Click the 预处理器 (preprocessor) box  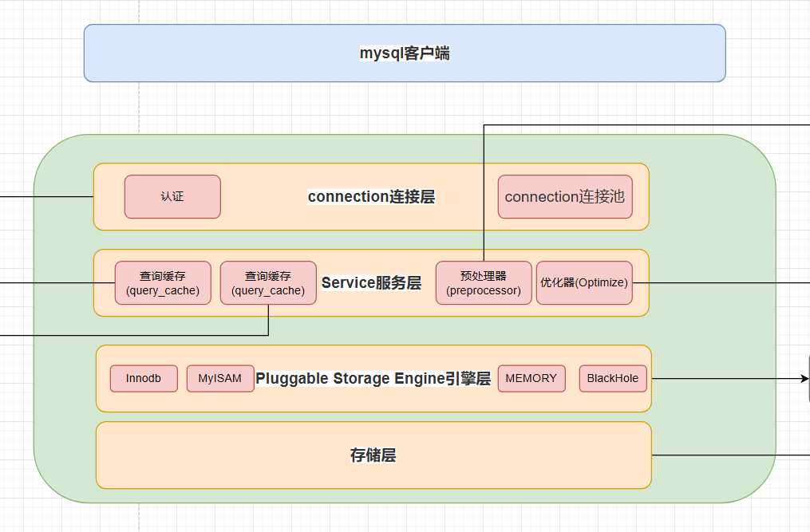tap(483, 283)
